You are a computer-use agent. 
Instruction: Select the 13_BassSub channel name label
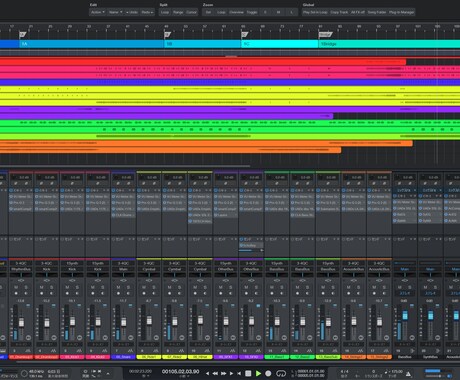click(x=328, y=357)
